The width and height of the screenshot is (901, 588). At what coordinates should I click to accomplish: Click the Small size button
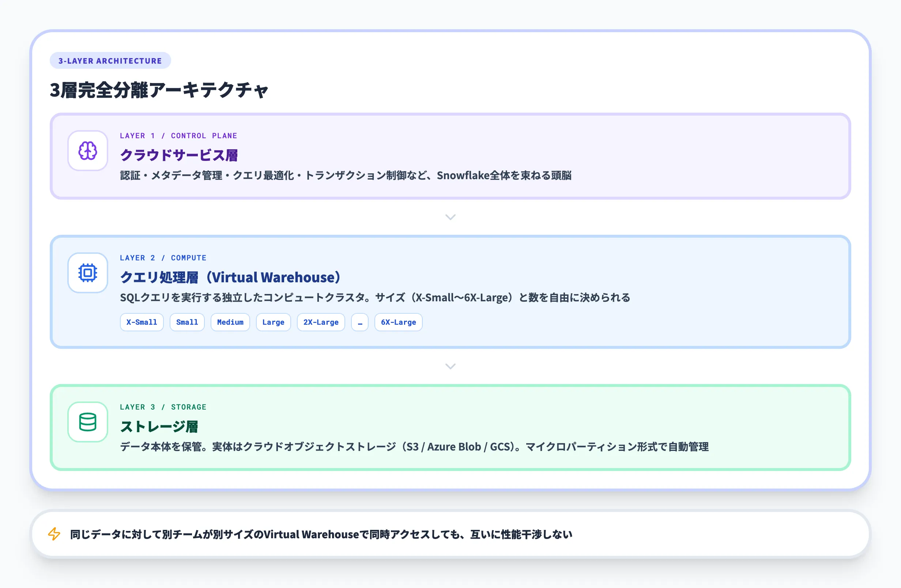pyautogui.click(x=187, y=322)
